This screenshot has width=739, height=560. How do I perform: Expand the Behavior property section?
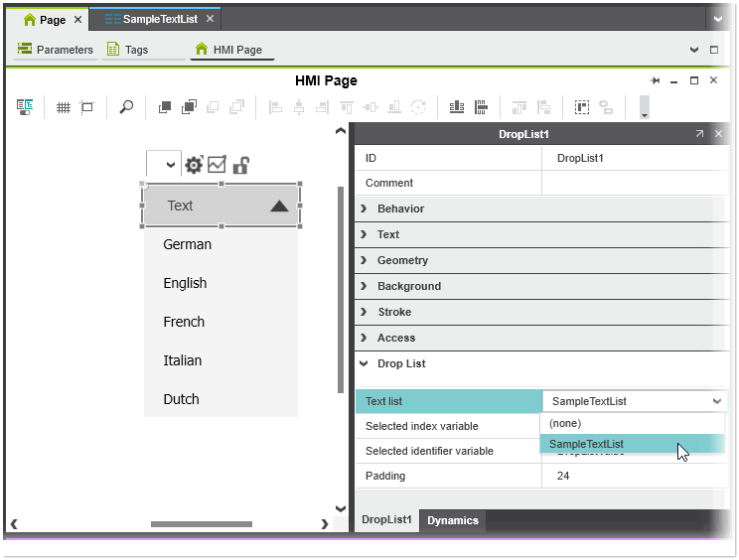400,209
